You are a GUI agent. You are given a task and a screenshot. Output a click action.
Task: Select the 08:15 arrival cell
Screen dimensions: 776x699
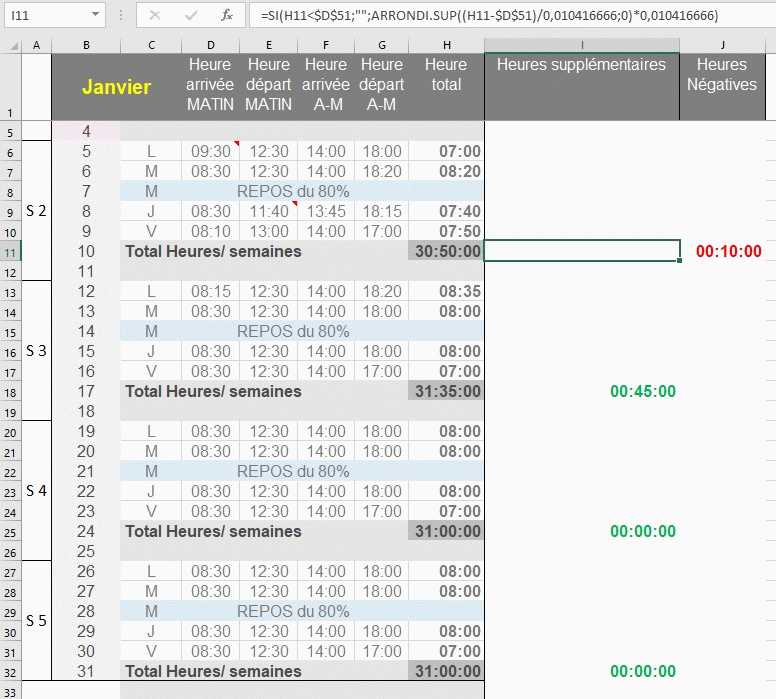click(211, 292)
